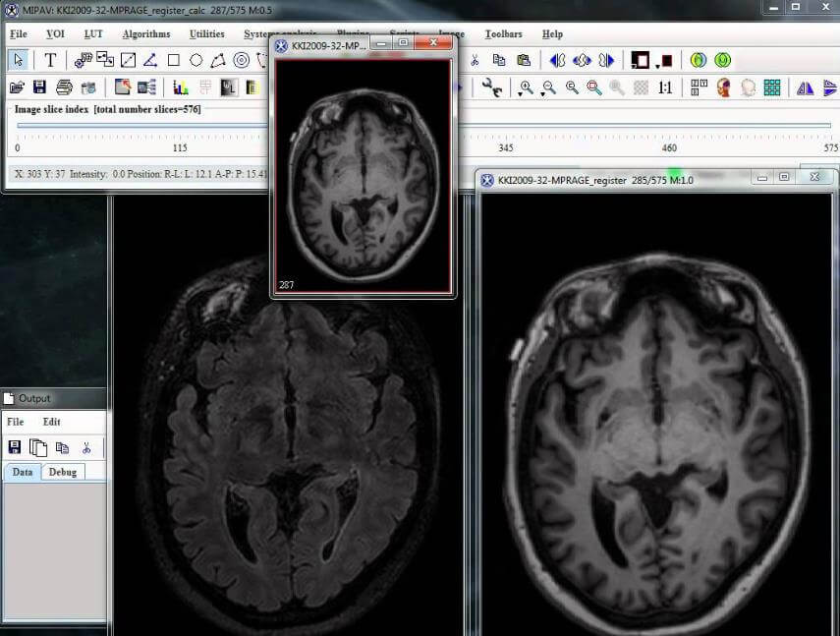Save image with main toolbar floppy icon
This screenshot has height=636, width=840.
39,87
